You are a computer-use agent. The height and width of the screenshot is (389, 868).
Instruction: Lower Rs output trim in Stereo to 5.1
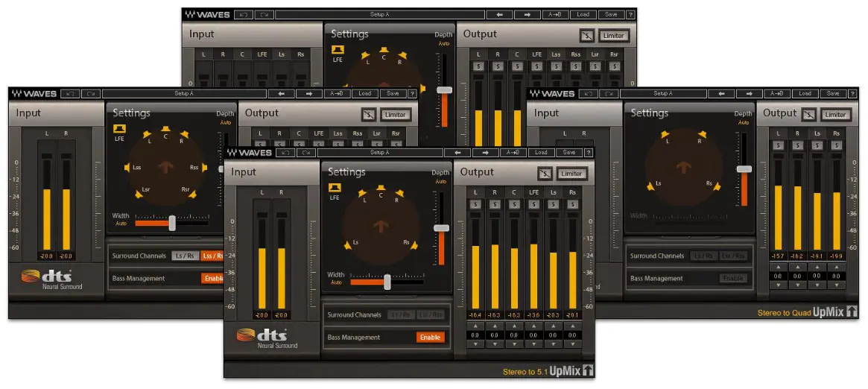tap(572, 344)
